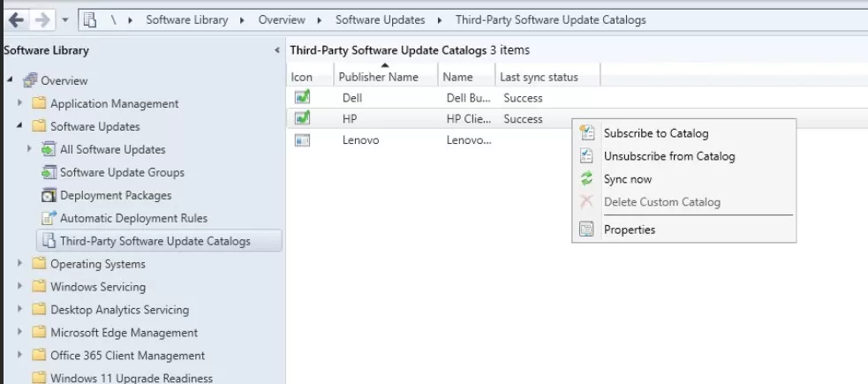Viewport: 868px width, 384px height.
Task: Click Windows 11 Upgrade Readiness folder icon
Action: [39, 378]
